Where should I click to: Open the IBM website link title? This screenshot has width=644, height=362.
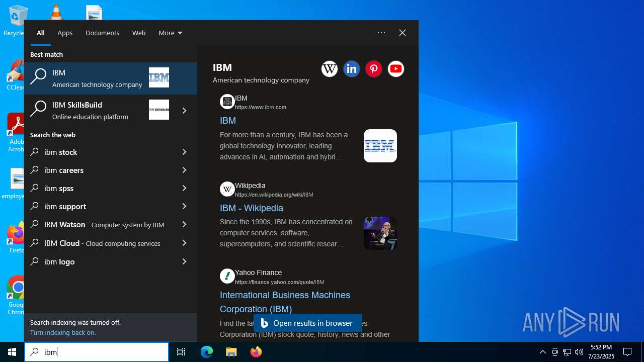tap(228, 121)
